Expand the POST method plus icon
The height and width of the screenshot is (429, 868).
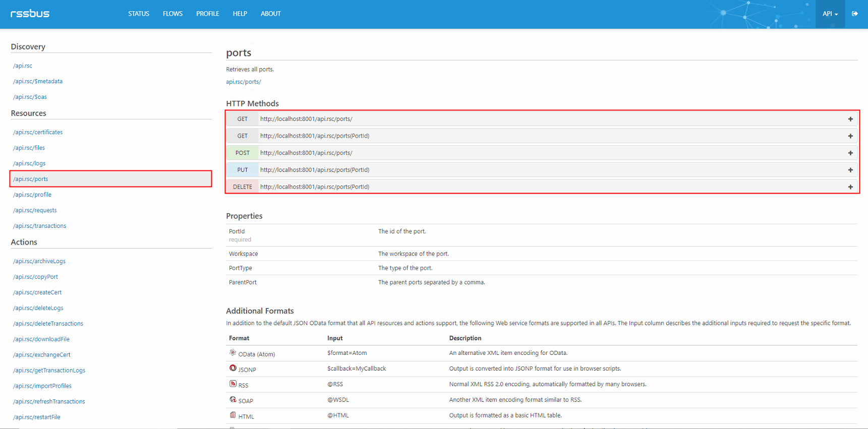click(x=850, y=153)
